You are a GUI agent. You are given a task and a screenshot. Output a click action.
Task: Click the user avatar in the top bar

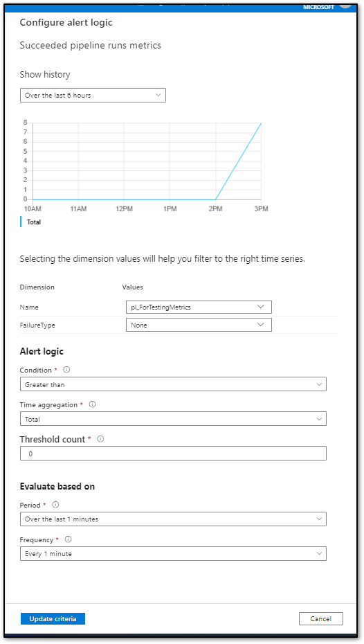[x=345, y=3]
